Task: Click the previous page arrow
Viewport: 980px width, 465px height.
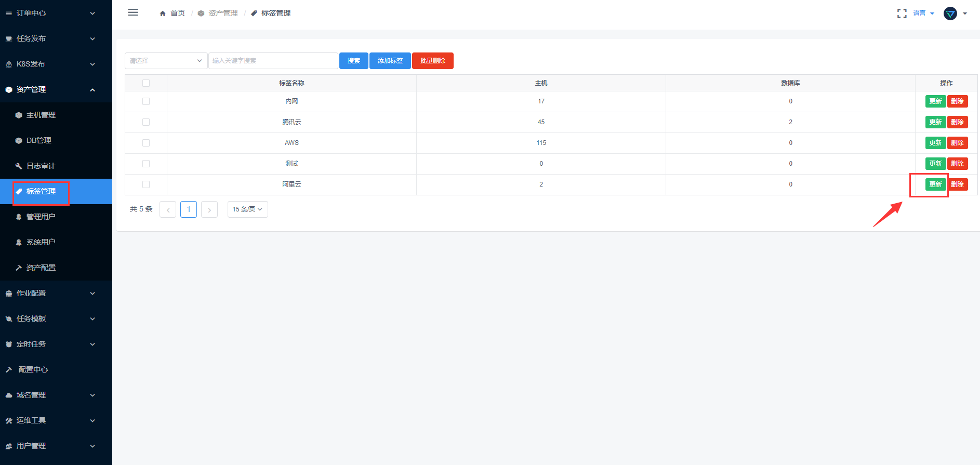Action: click(x=168, y=209)
